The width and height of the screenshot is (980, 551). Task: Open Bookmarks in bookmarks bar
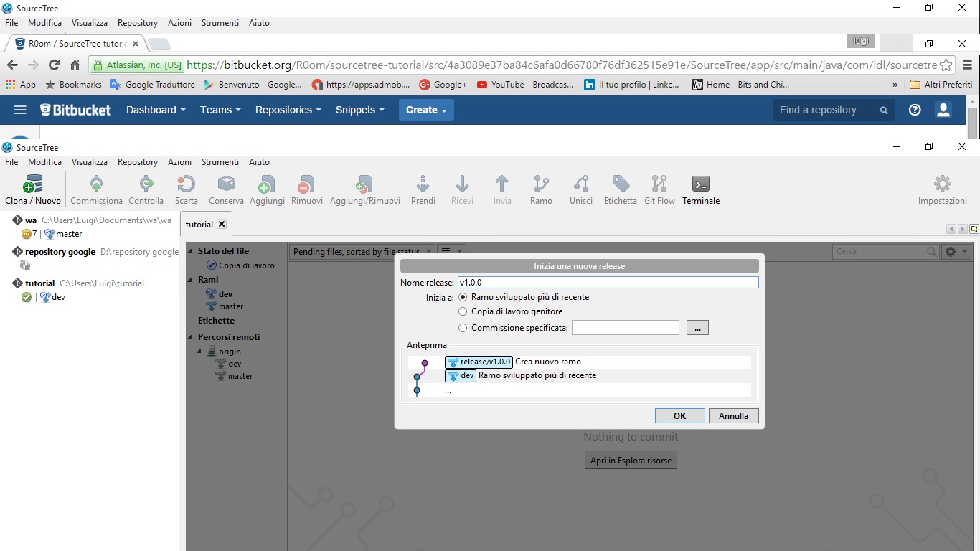coord(73,85)
